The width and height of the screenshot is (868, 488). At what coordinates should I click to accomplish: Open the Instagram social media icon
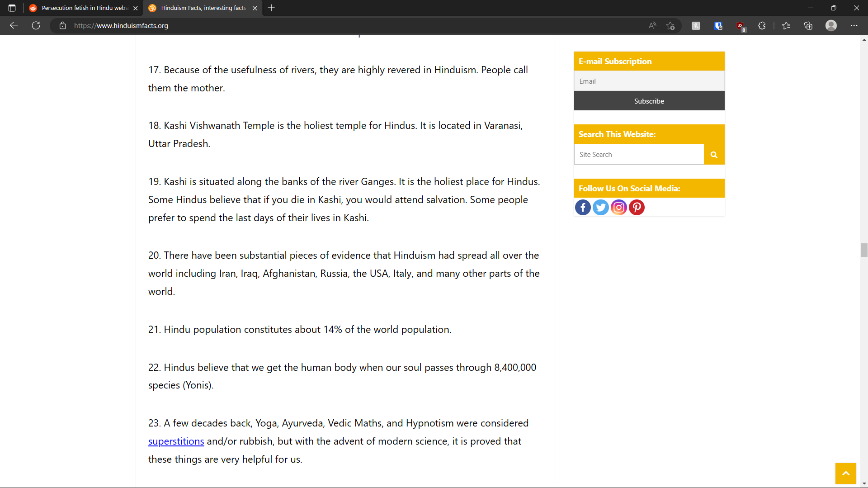click(x=619, y=208)
